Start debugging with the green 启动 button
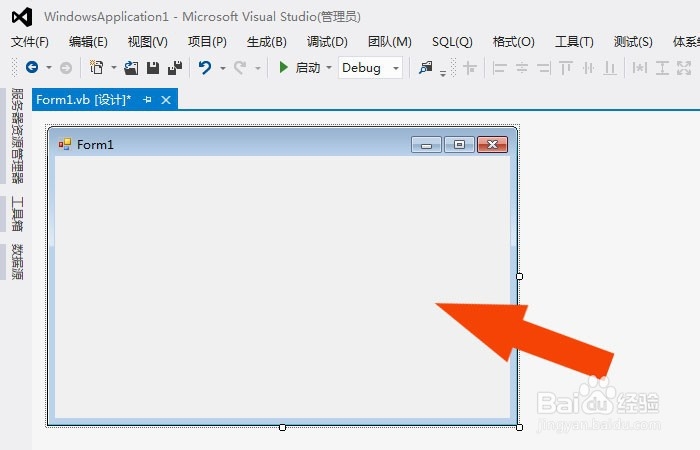Image resolution: width=700 pixels, height=450 pixels. point(300,68)
